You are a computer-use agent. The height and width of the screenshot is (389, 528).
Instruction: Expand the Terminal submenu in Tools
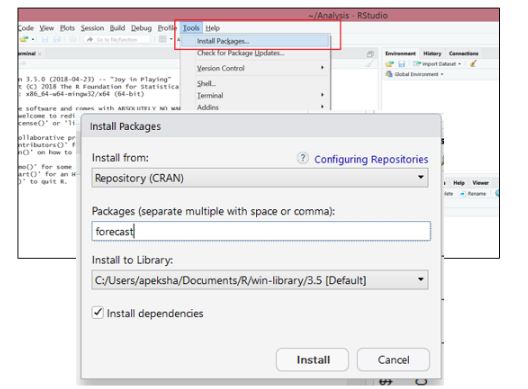coord(255,95)
